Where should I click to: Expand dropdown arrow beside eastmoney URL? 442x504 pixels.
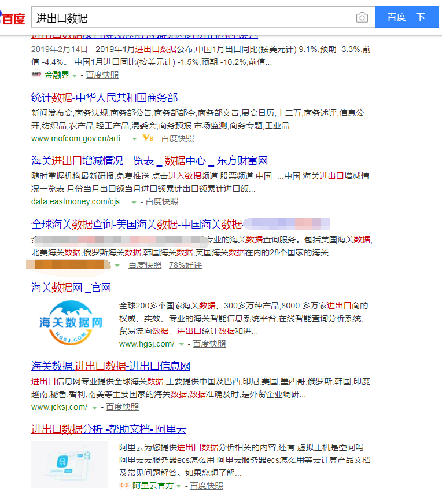click(134, 203)
